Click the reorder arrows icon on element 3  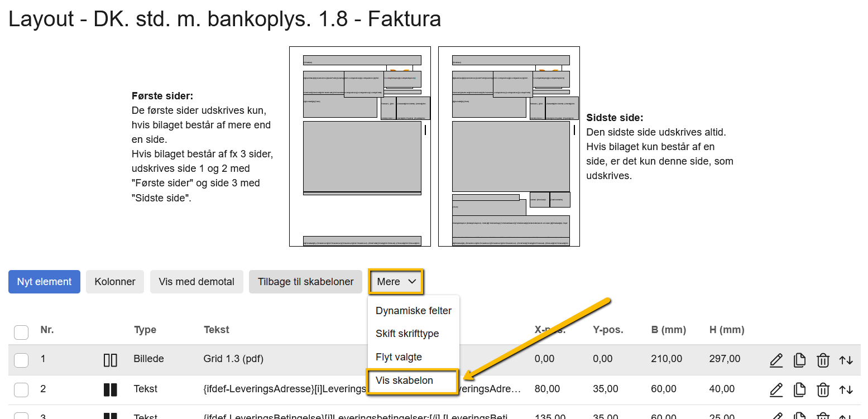tap(846, 416)
